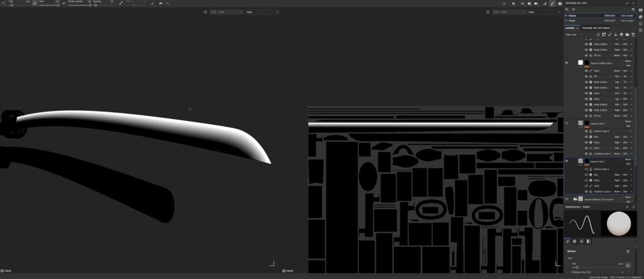Click the paintbrush mode icon in top-right toolbar
Viewport: 644px width, 279px height.
point(552,3)
